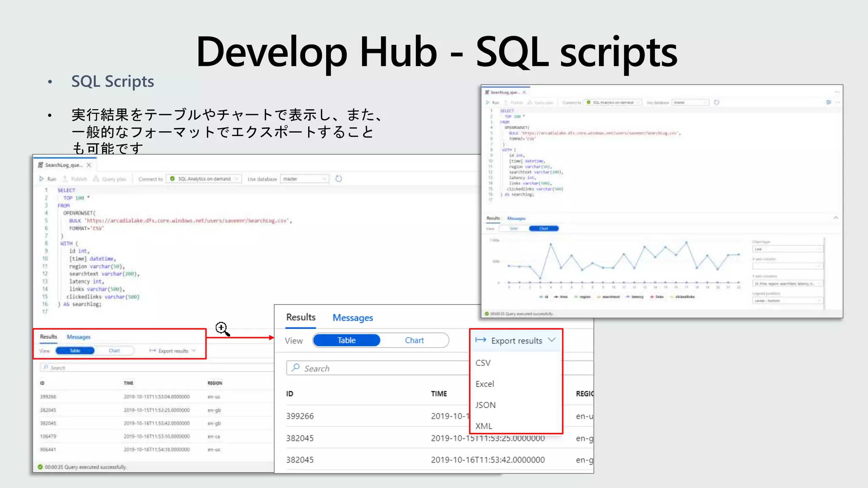Select Messages tab in enlarged inset
Screen dimensions: 868x488
353,318
